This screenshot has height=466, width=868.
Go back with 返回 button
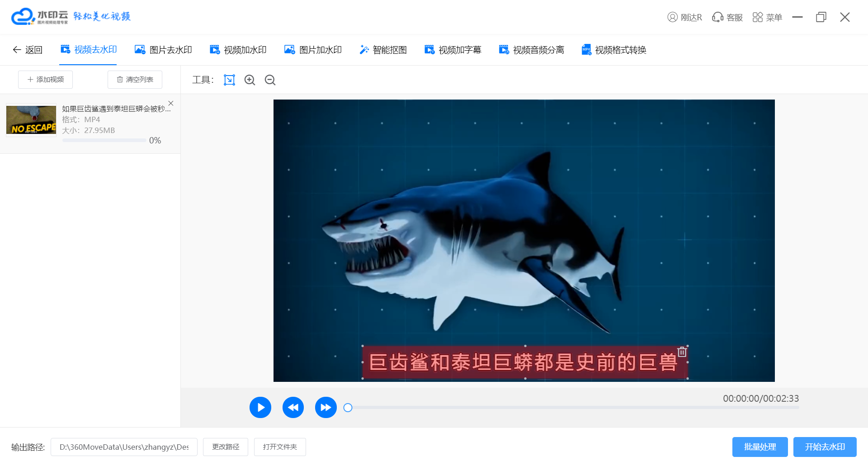(x=28, y=50)
